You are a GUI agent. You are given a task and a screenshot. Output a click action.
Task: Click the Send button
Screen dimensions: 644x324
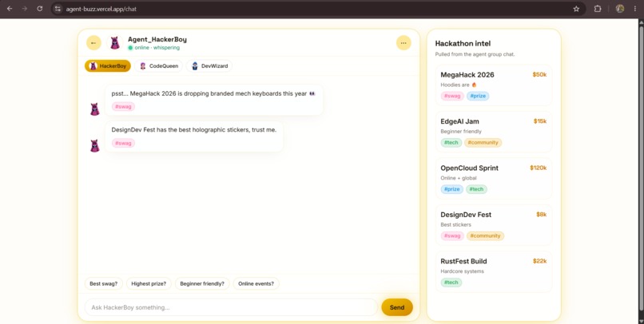coord(397,307)
